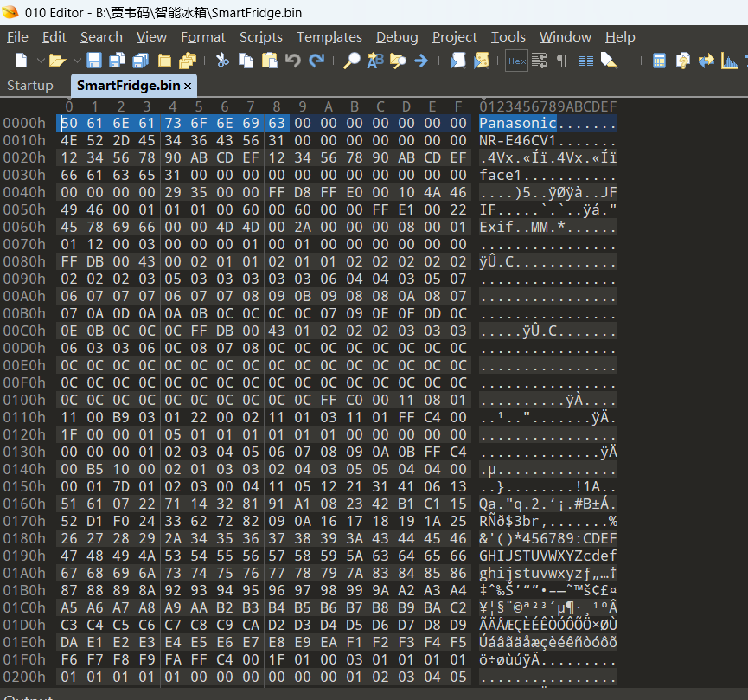Image resolution: width=748 pixels, height=700 pixels.
Task: Click the Replace (AB) icon
Action: [x=375, y=61]
